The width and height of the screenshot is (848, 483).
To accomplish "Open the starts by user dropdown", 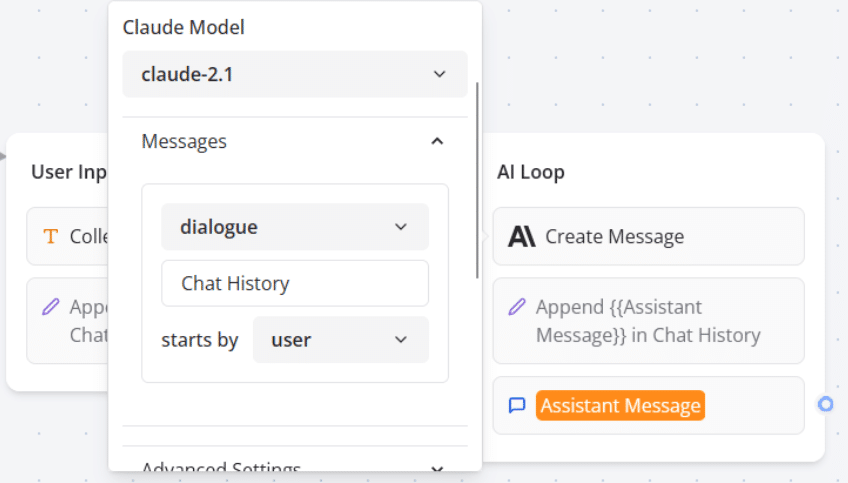I will pos(341,340).
